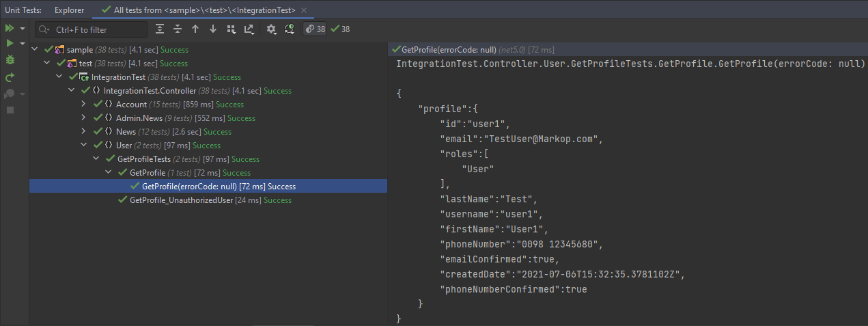Click the Run All Tests double-arrow icon
Image resolution: width=868 pixels, height=326 pixels.
pos(10,29)
